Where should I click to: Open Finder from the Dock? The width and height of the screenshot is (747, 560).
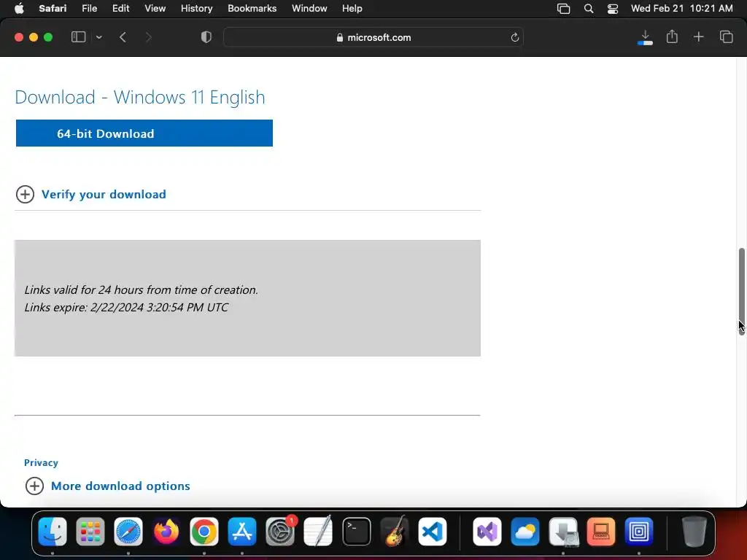click(53, 531)
